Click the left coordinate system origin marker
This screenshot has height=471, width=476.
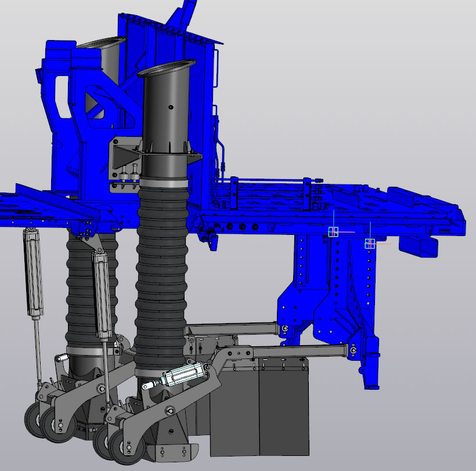coord(333,232)
